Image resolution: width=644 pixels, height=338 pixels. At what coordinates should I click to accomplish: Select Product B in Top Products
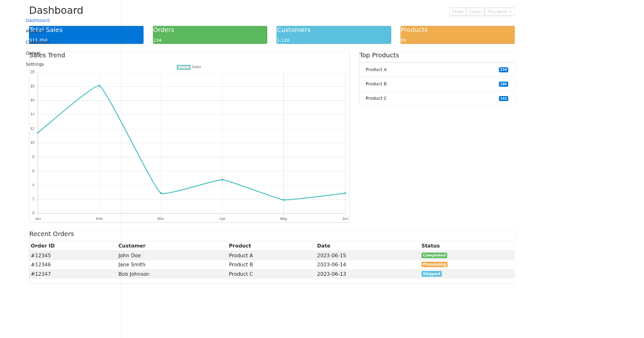[x=376, y=84]
